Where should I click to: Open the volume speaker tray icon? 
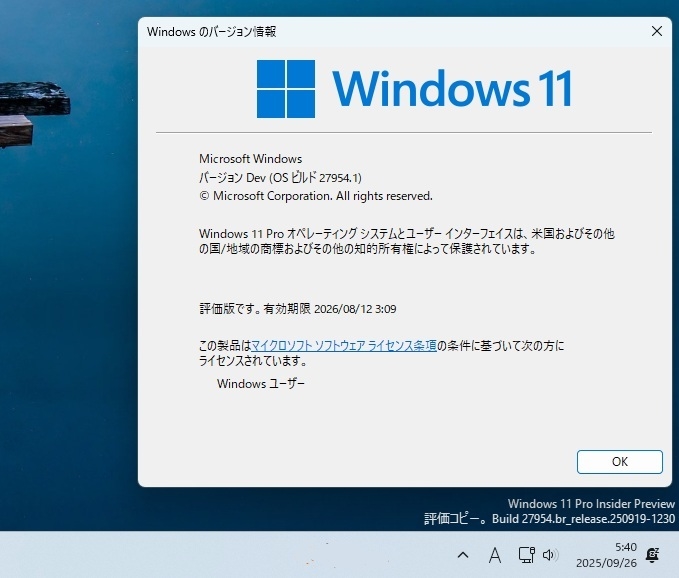(550, 555)
